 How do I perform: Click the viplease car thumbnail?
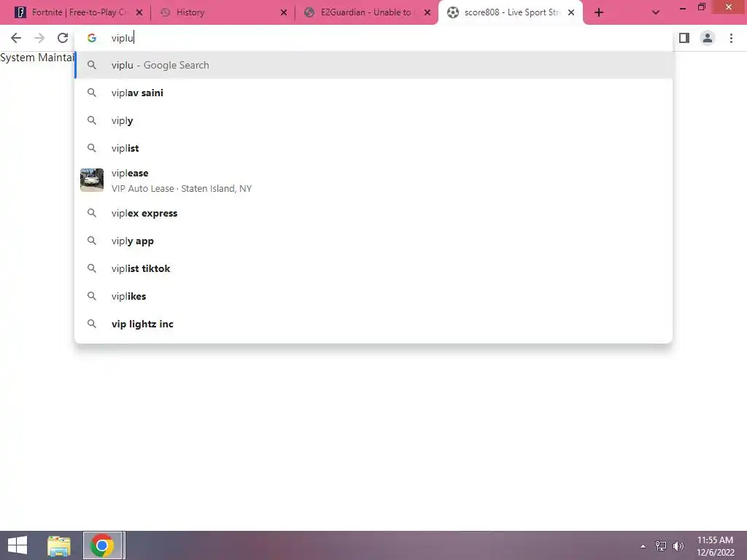point(92,180)
